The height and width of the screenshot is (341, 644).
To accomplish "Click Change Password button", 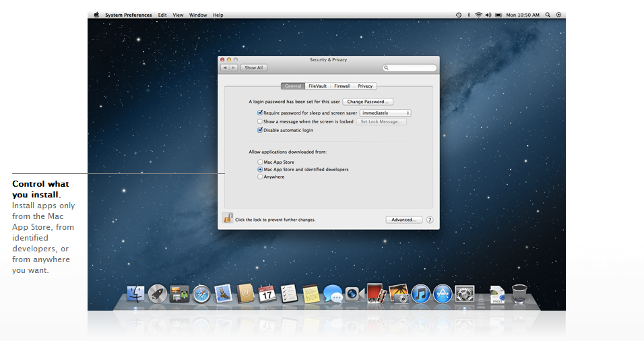I will click(x=368, y=102).
